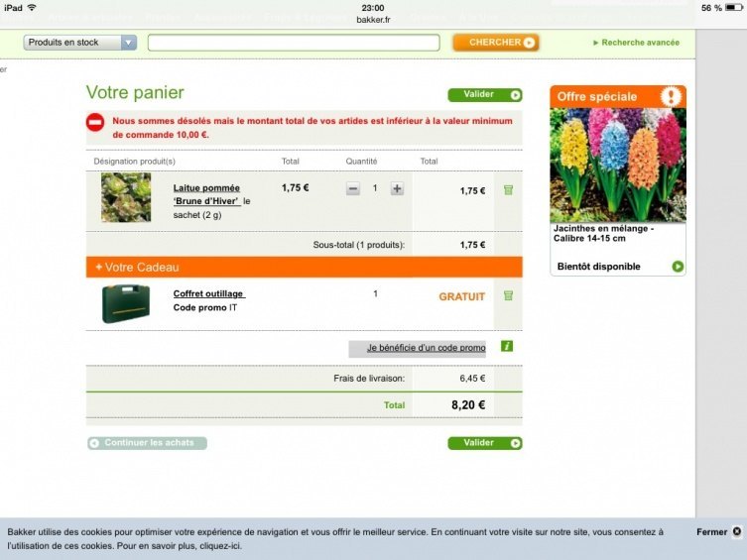Viewport: 747px width, 560px height.
Task: Open the Produits en stock dropdown
Action: coord(80,43)
